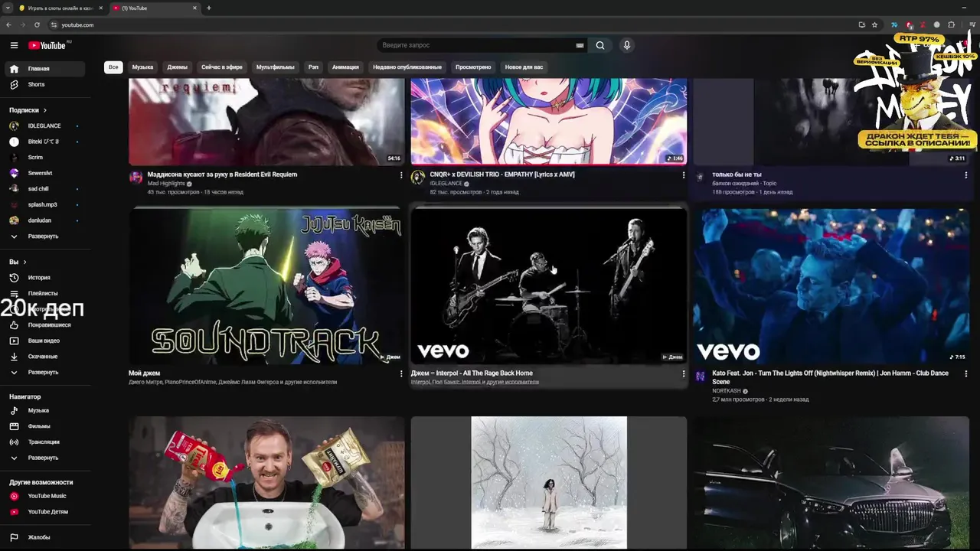Open splash.mp3 subscription channel
This screenshot has height=551, width=980.
[46, 204]
